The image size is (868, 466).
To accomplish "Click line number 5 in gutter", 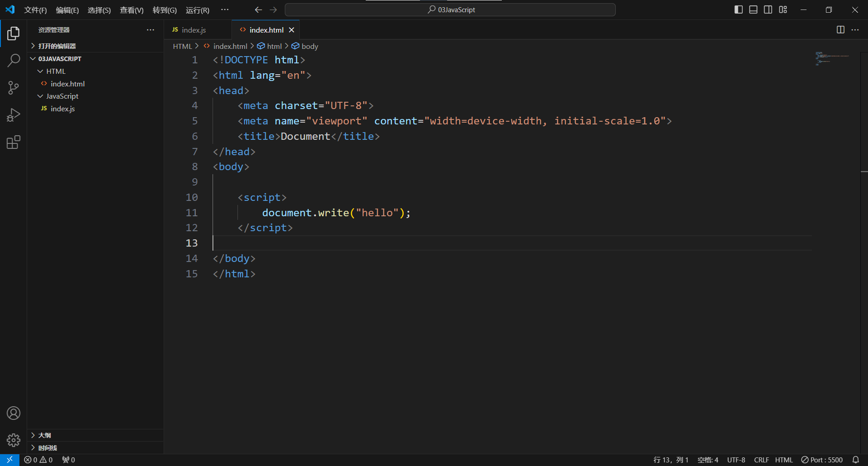I will tap(195, 121).
